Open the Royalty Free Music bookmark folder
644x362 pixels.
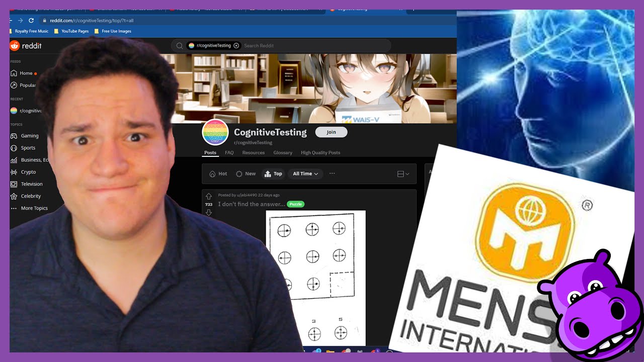point(30,31)
